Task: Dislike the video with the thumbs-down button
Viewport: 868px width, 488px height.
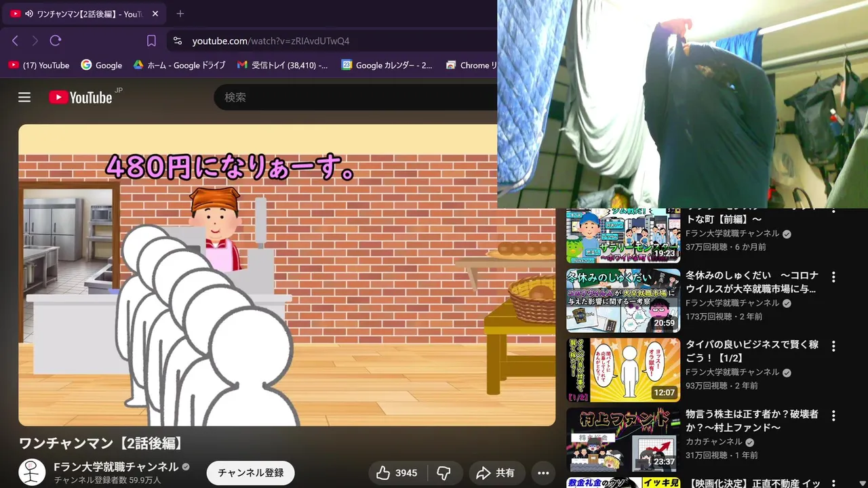Action: (x=444, y=472)
